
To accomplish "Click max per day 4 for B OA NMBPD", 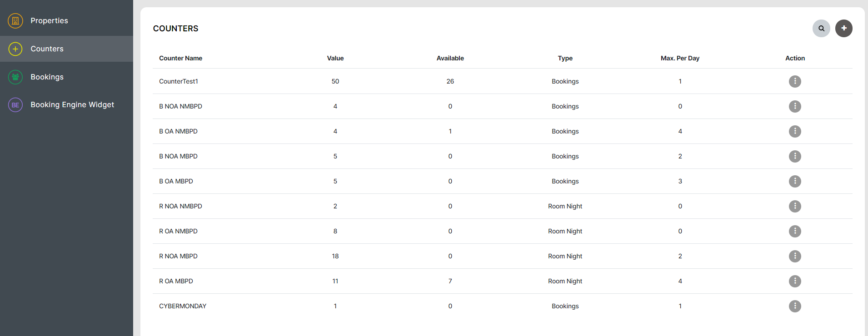I will (680, 131).
